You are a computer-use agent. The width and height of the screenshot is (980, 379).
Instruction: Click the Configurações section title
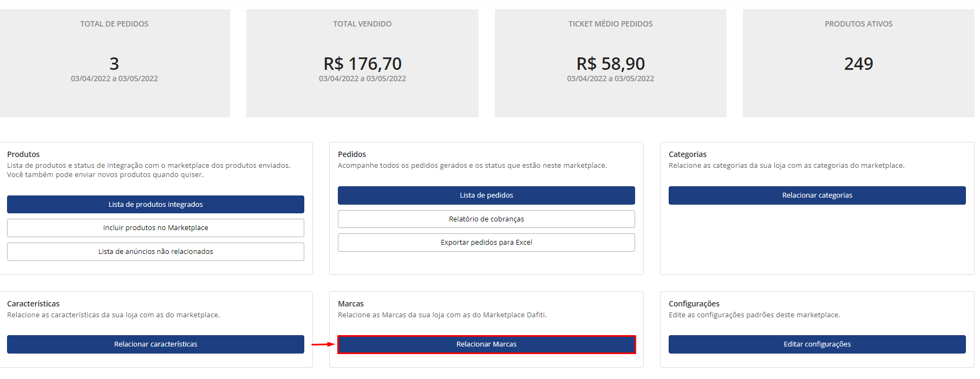[x=694, y=304]
